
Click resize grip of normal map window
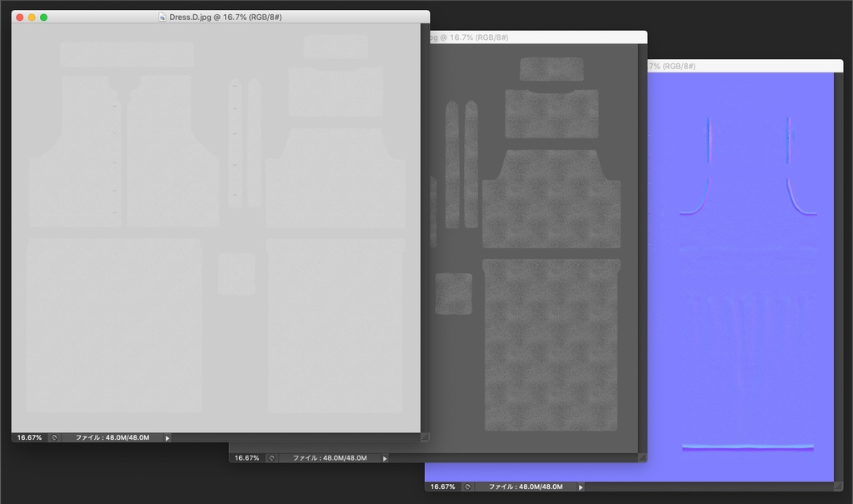tap(838, 487)
